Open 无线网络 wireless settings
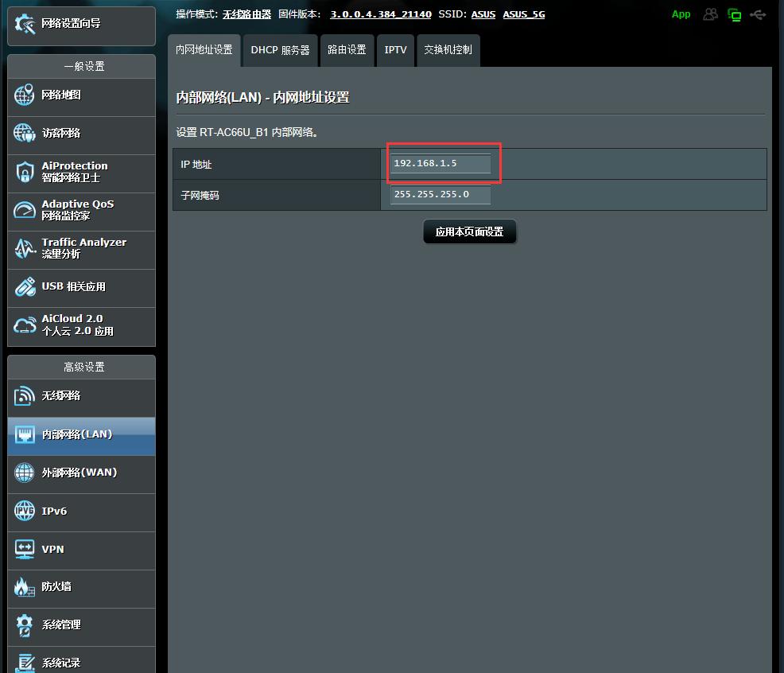Screen dimensions: 784x673 (x=61, y=398)
